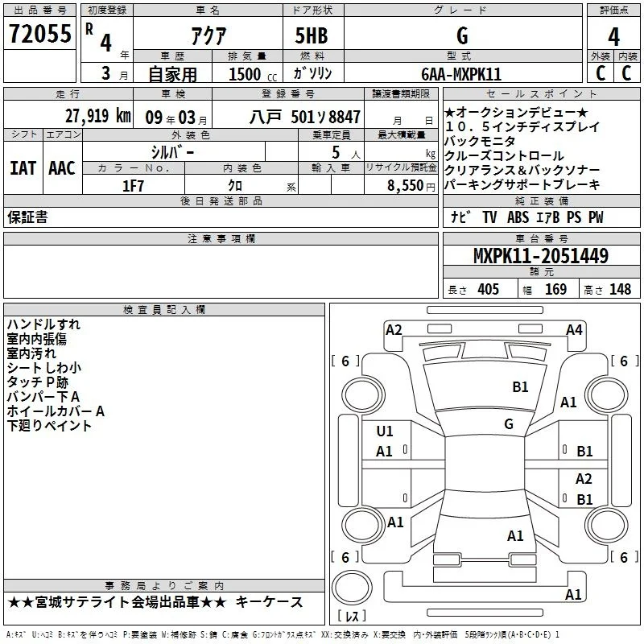Click the inspector note ハンドルすれ
This screenshot has width=644, height=644.
tap(43, 324)
